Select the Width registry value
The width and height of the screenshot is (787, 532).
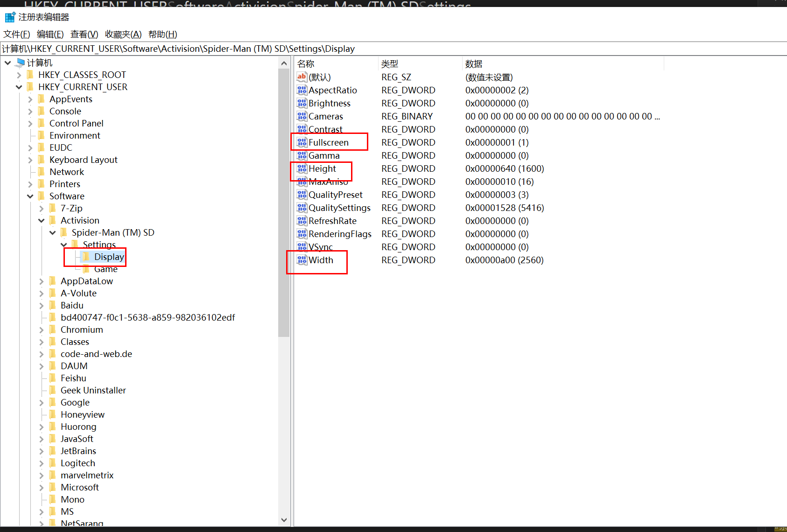(x=321, y=260)
